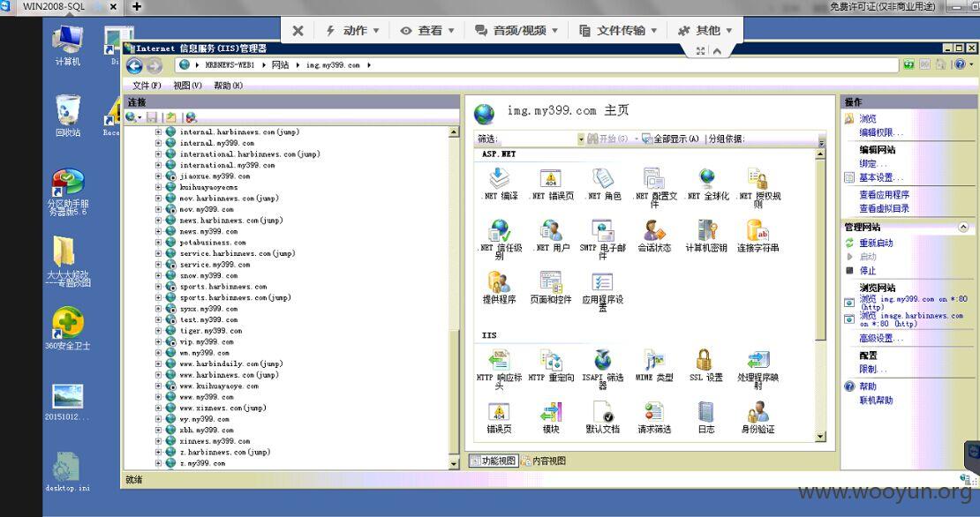Click 重新启动 in the actions pane

pos(876,243)
